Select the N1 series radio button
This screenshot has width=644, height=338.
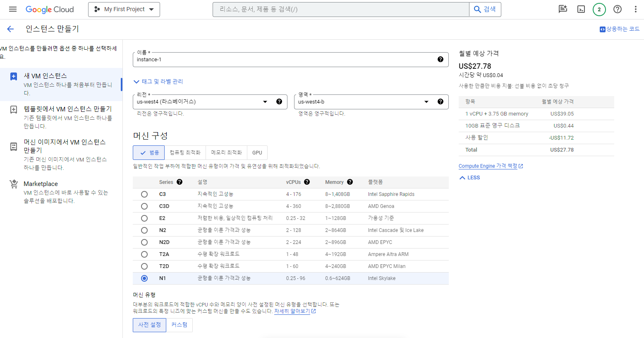click(144, 278)
